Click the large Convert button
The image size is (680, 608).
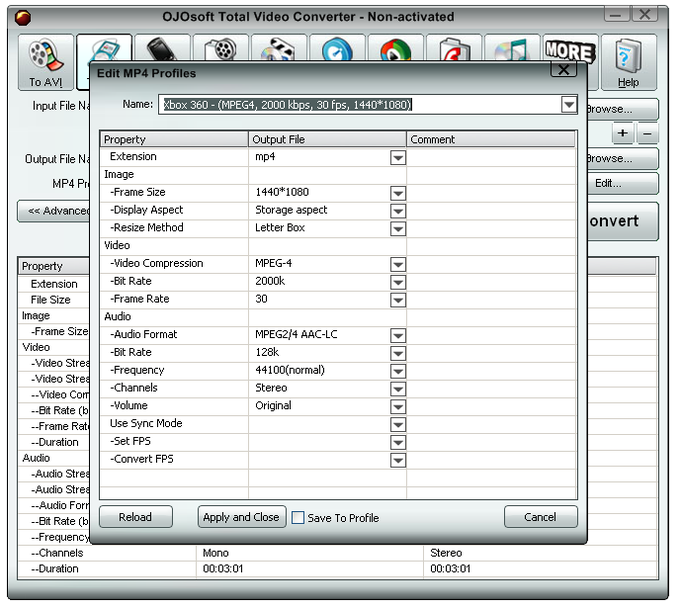click(x=623, y=221)
